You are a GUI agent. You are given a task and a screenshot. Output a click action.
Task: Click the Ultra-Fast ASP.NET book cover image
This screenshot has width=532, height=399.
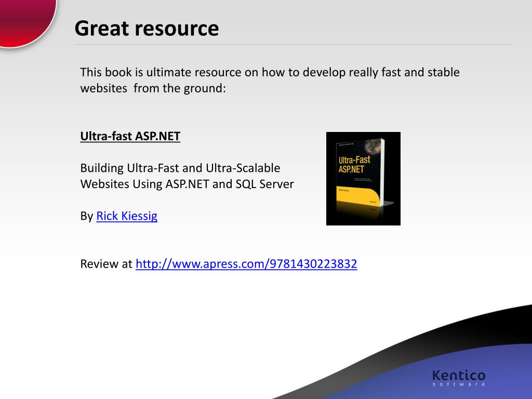coord(363,179)
